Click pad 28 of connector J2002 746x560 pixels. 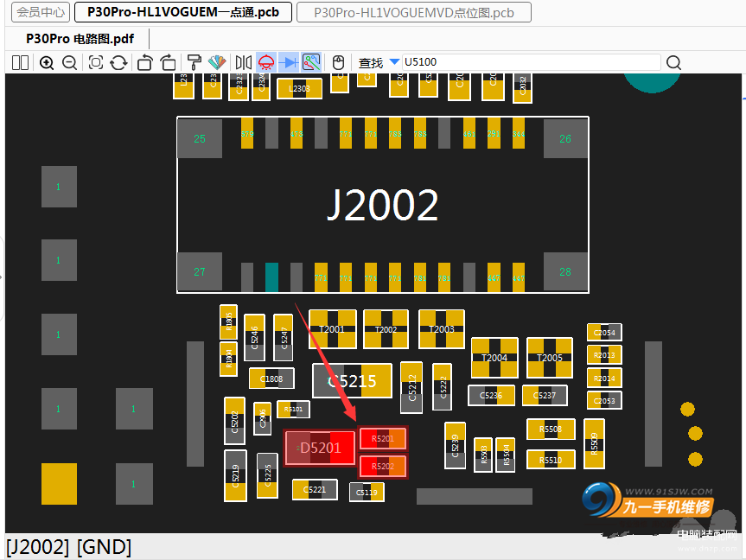[565, 271]
